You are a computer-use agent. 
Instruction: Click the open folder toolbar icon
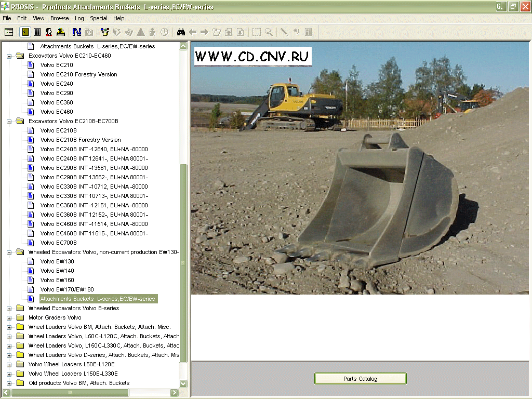[x=217, y=32]
